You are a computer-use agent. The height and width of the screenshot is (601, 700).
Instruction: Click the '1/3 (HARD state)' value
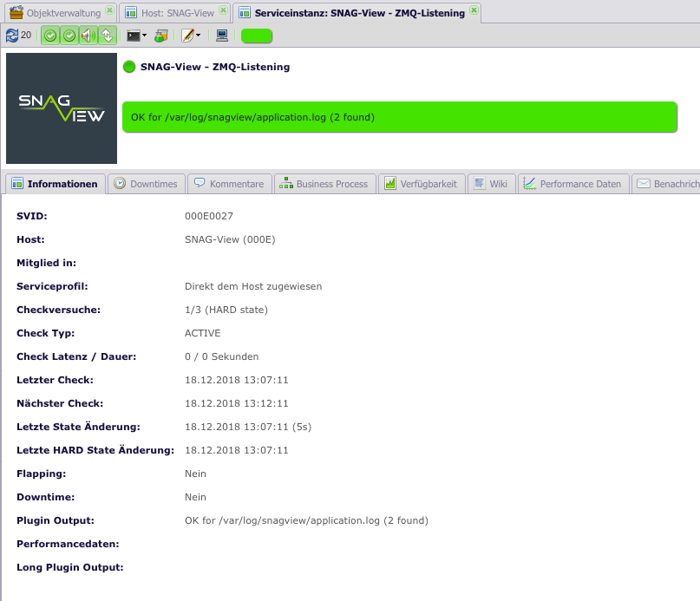(x=226, y=310)
